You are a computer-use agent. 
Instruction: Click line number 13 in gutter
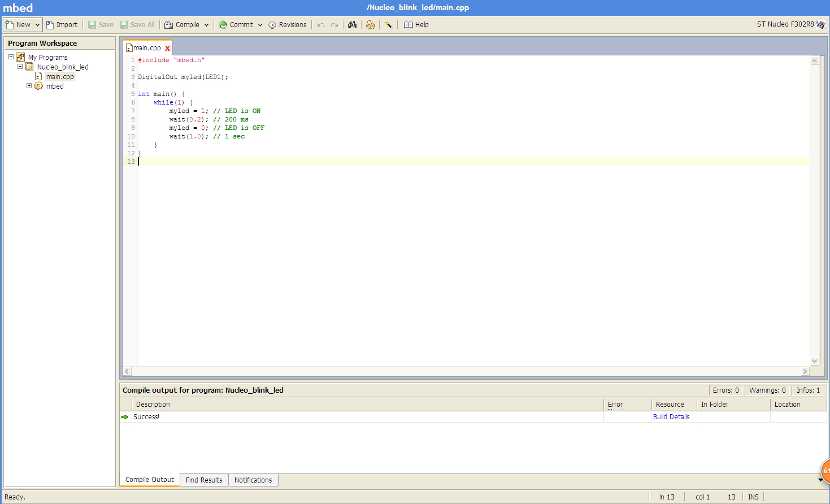pyautogui.click(x=131, y=162)
